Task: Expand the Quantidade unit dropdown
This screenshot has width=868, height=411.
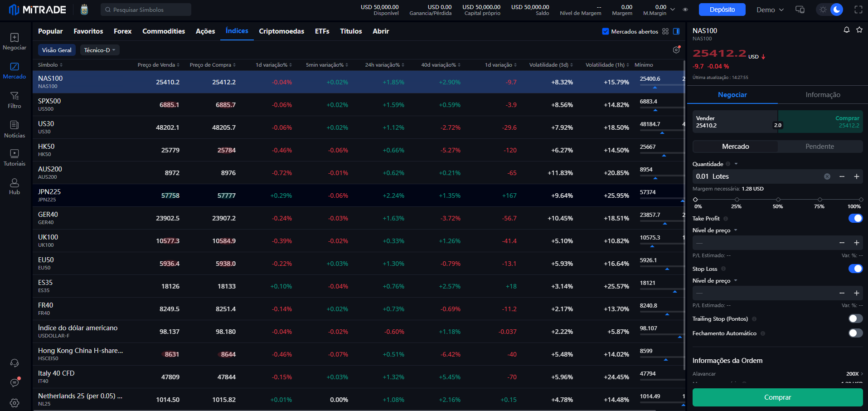Action: click(736, 164)
